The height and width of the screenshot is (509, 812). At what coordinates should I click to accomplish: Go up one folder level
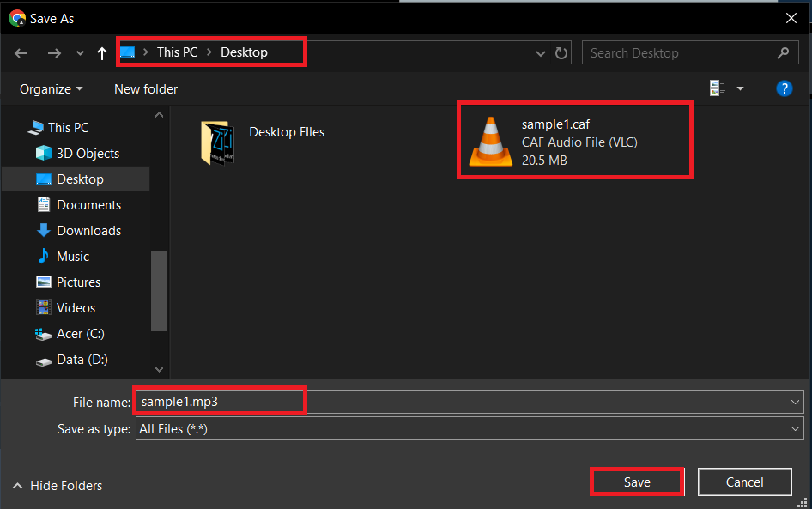pos(101,52)
